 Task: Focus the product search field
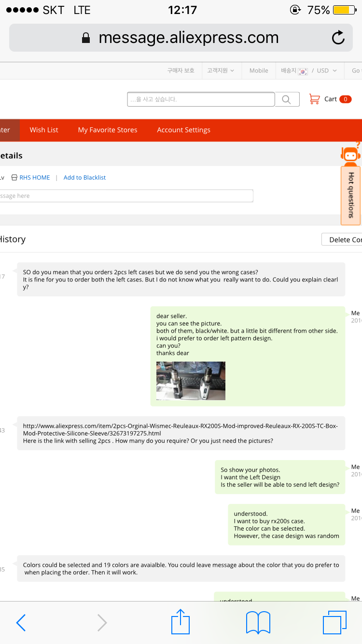click(201, 99)
